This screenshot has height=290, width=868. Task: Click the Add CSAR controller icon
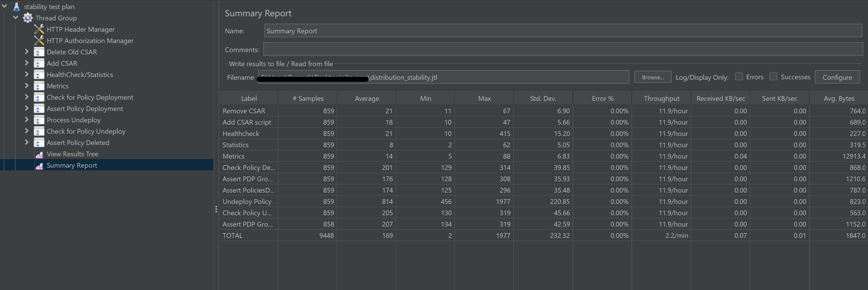[39, 63]
